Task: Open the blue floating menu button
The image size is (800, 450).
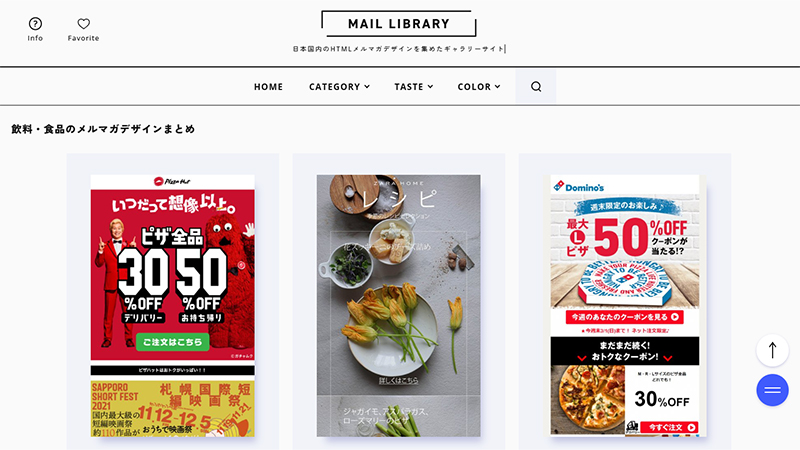Action: pyautogui.click(x=772, y=390)
